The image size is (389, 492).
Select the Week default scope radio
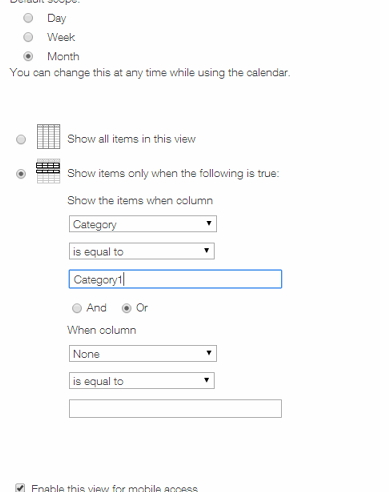tap(28, 37)
